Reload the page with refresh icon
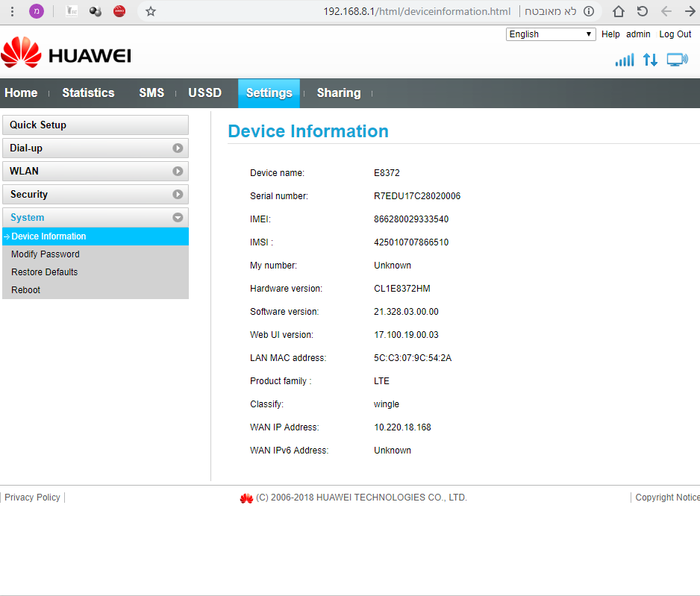This screenshot has width=700, height=596. [643, 11]
